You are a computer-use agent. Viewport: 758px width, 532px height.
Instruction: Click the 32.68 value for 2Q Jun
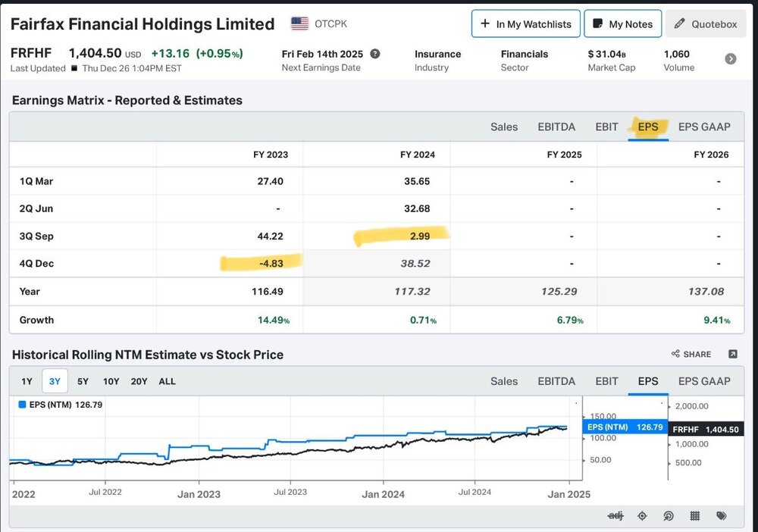[x=417, y=208]
